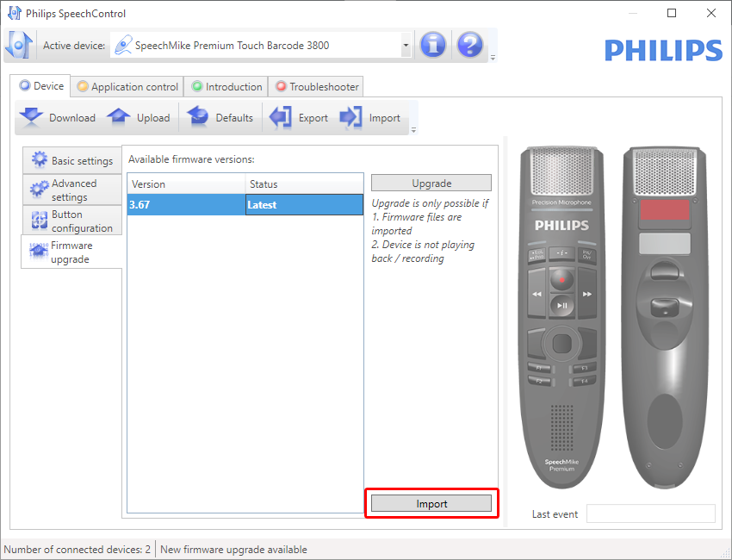This screenshot has width=732, height=560.
Task: Select firmware version 3.67 cell
Action: (186, 204)
